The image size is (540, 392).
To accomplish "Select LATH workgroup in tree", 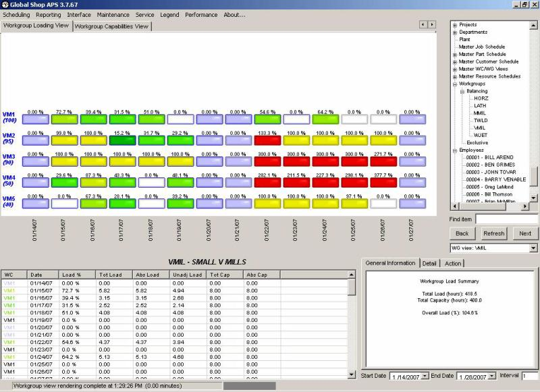I will pos(480,106).
